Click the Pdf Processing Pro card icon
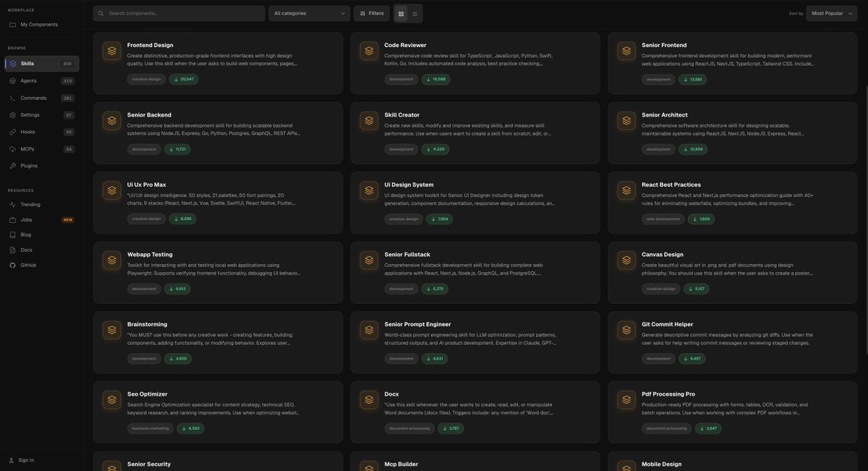This screenshot has height=471, width=868. click(x=626, y=400)
